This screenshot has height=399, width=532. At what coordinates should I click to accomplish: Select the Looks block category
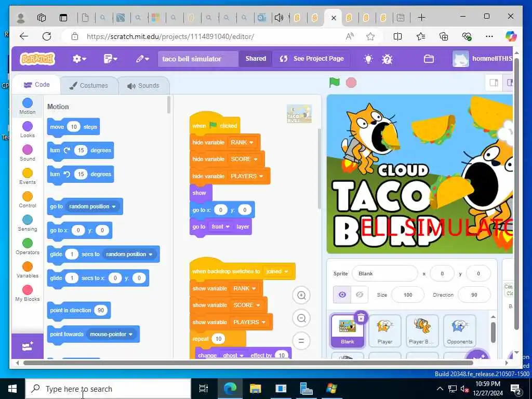coord(28,129)
